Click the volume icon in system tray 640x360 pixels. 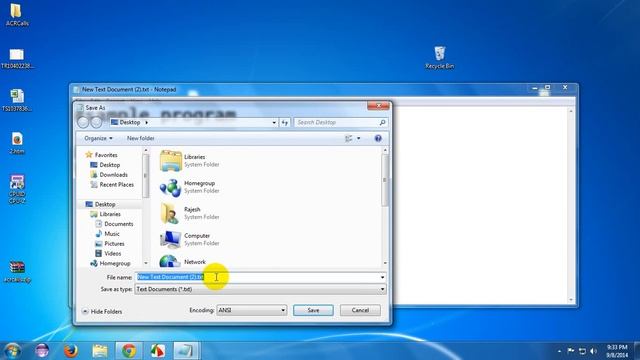tap(593, 351)
